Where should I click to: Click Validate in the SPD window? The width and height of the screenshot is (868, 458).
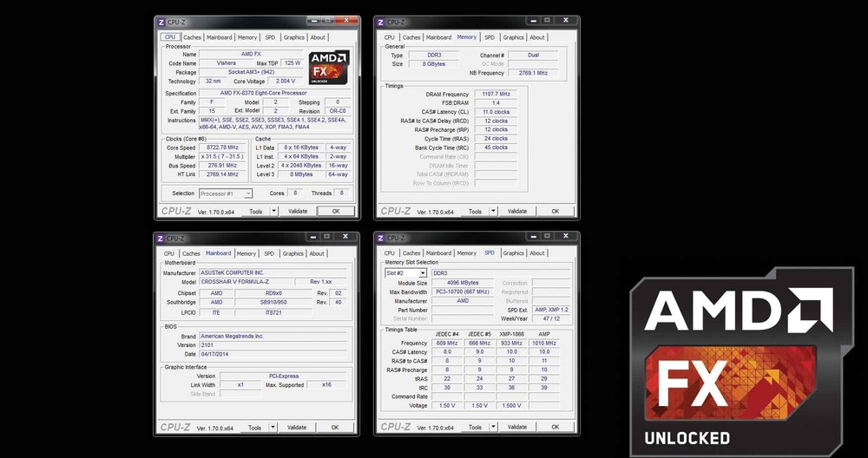[x=517, y=427]
